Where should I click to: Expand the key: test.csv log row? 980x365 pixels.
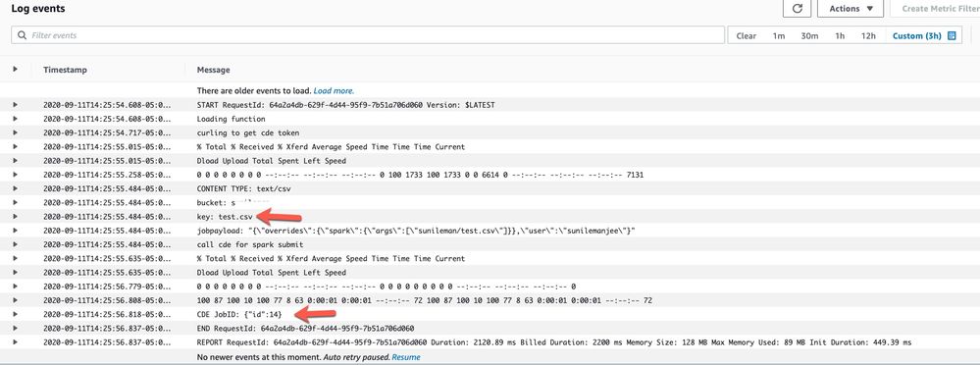pos(15,216)
